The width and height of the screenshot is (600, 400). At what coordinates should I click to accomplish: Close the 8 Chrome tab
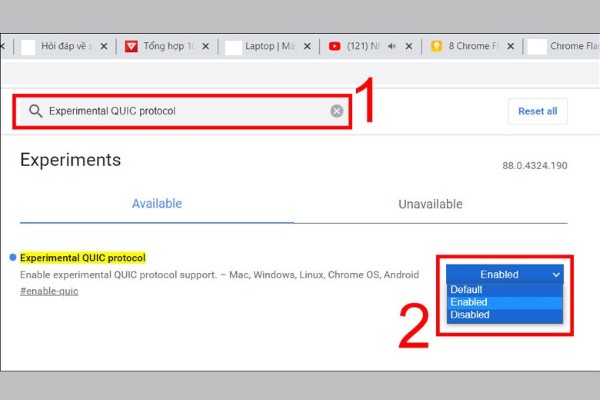pos(511,46)
